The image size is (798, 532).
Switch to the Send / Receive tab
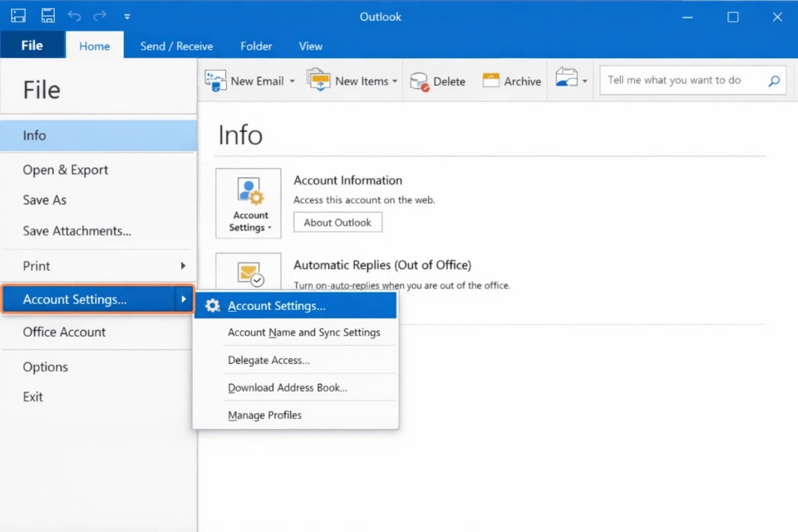175,47
